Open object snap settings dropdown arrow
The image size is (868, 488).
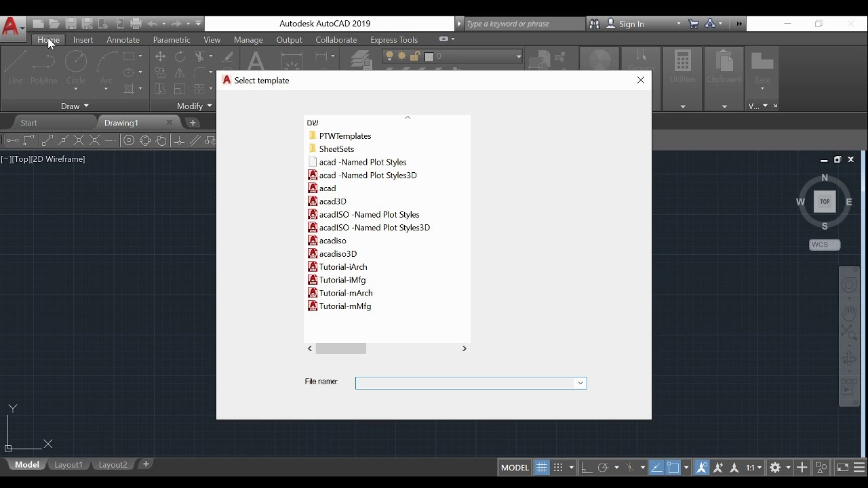pyautogui.click(x=686, y=468)
